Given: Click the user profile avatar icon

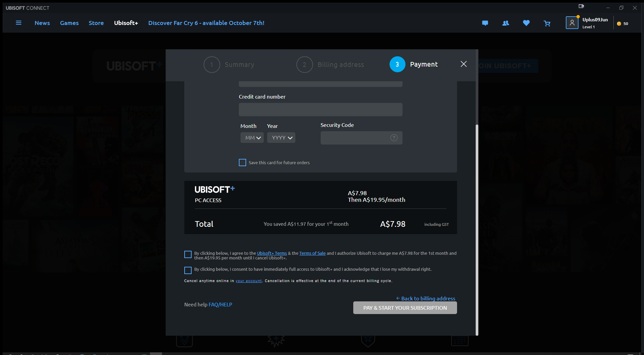Looking at the screenshot, I should (572, 23).
